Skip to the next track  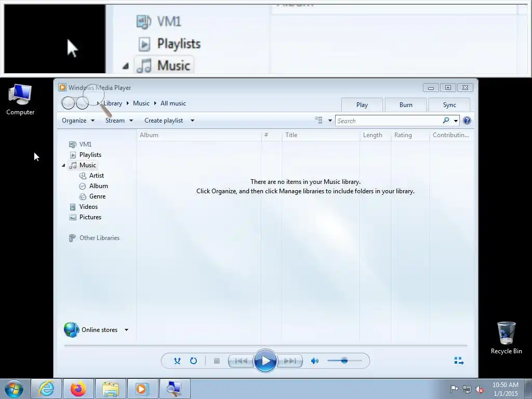tap(289, 361)
